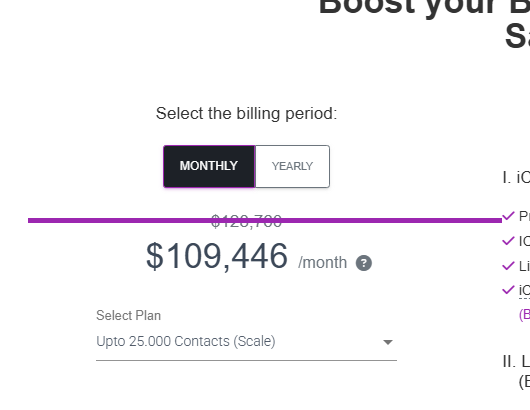
Task: Click "Select the billing period:" label
Action: 246,114
